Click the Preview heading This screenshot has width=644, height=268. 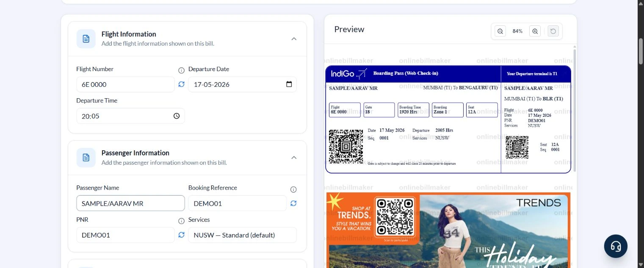point(349,29)
